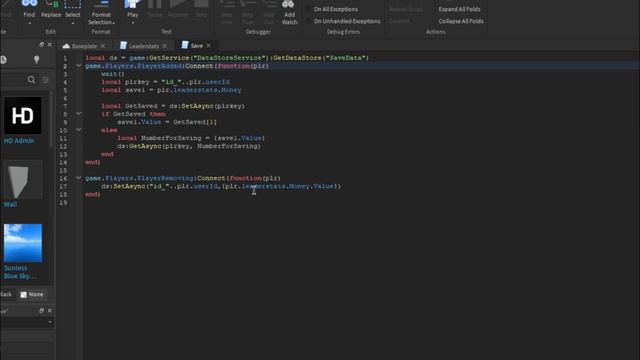Open the HD Admin asset link
The image size is (640, 360).
(19, 141)
